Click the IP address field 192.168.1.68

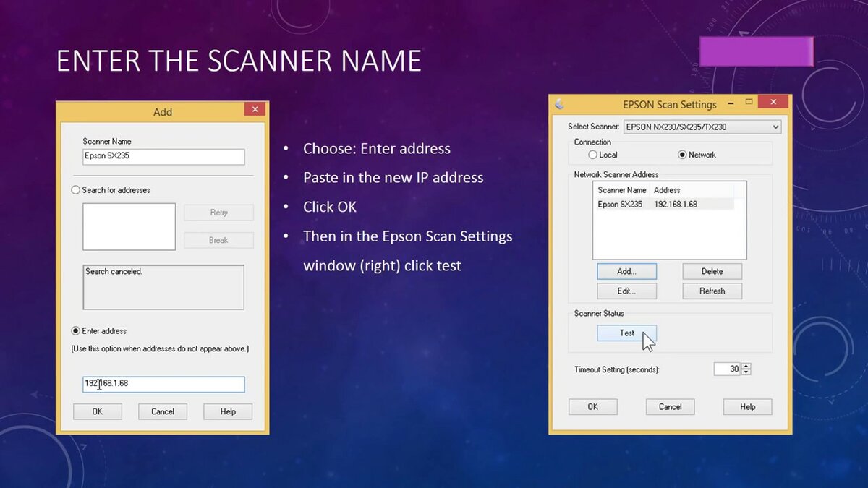pyautogui.click(x=163, y=384)
